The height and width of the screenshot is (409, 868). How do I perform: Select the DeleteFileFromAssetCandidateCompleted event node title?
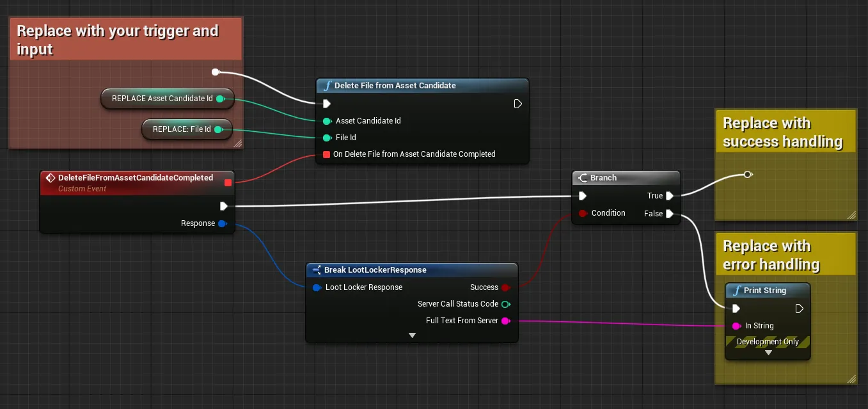[x=136, y=178]
